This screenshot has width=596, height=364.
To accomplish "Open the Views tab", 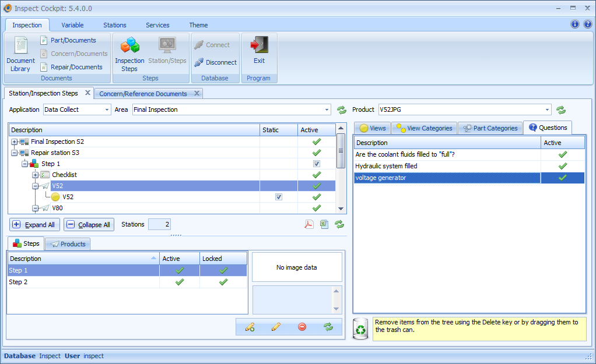I will click(373, 128).
